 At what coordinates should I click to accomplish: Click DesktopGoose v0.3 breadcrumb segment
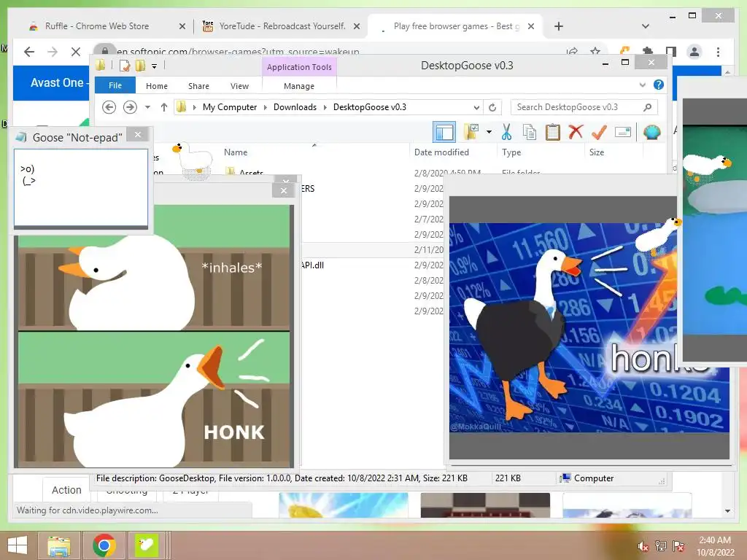tap(370, 107)
